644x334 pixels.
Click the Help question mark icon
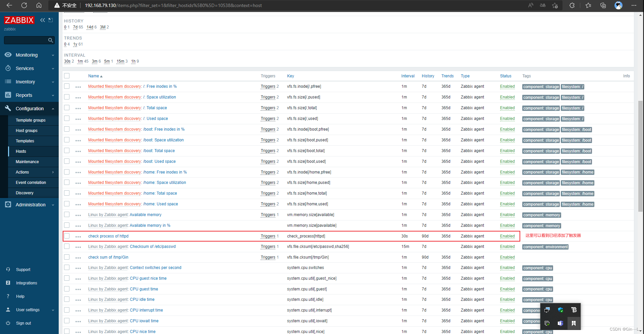tap(8, 296)
